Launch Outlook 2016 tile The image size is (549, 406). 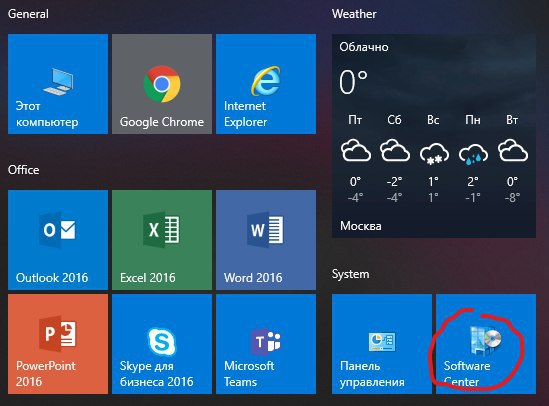click(58, 240)
